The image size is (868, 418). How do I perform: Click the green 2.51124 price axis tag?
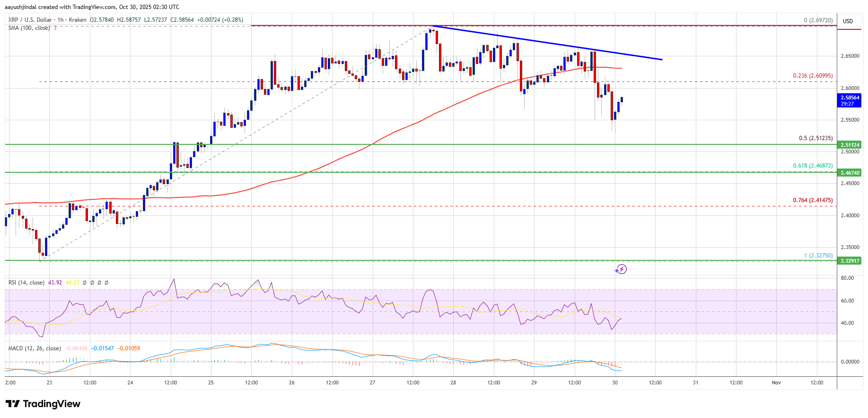[850, 145]
